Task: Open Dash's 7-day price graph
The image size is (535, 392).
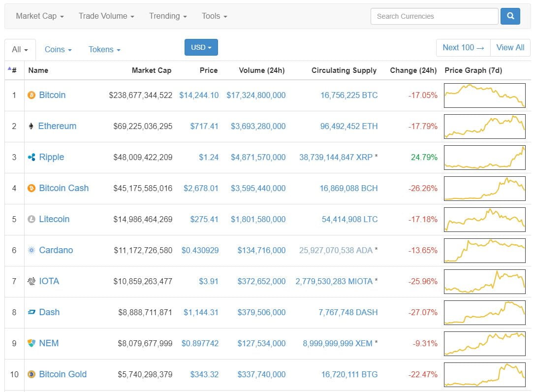Action: coord(484,313)
